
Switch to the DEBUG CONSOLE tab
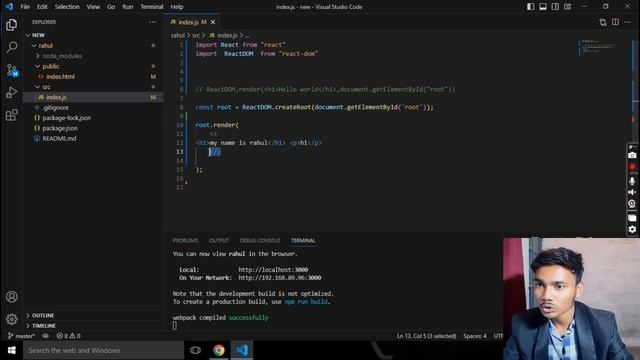(260, 240)
